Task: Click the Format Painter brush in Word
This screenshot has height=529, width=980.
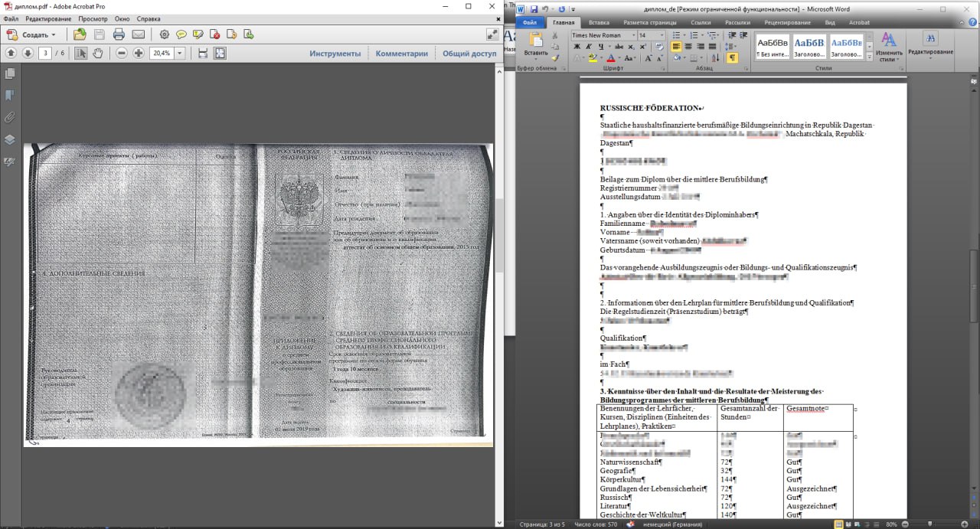Action: [x=556, y=58]
